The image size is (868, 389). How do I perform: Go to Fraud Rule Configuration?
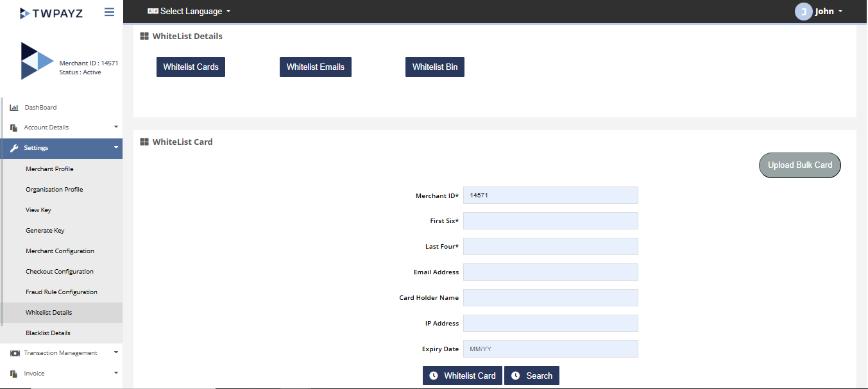(x=62, y=292)
